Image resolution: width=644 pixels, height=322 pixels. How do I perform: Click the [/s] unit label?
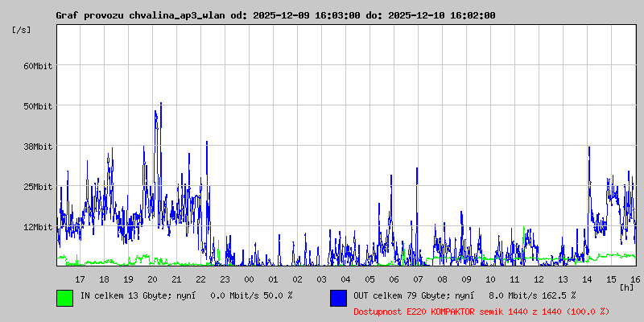pos(22,30)
